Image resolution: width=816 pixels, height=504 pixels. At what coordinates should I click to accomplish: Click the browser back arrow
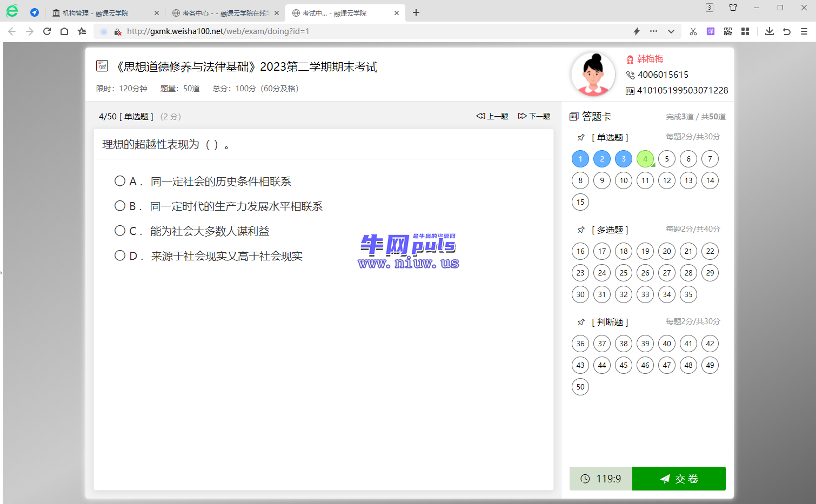[x=12, y=31]
